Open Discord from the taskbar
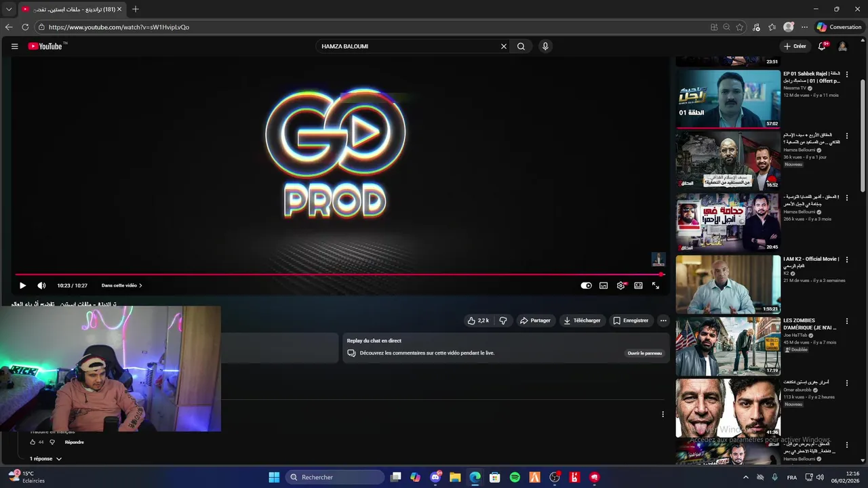Viewport: 868px width, 488px height. (435, 477)
